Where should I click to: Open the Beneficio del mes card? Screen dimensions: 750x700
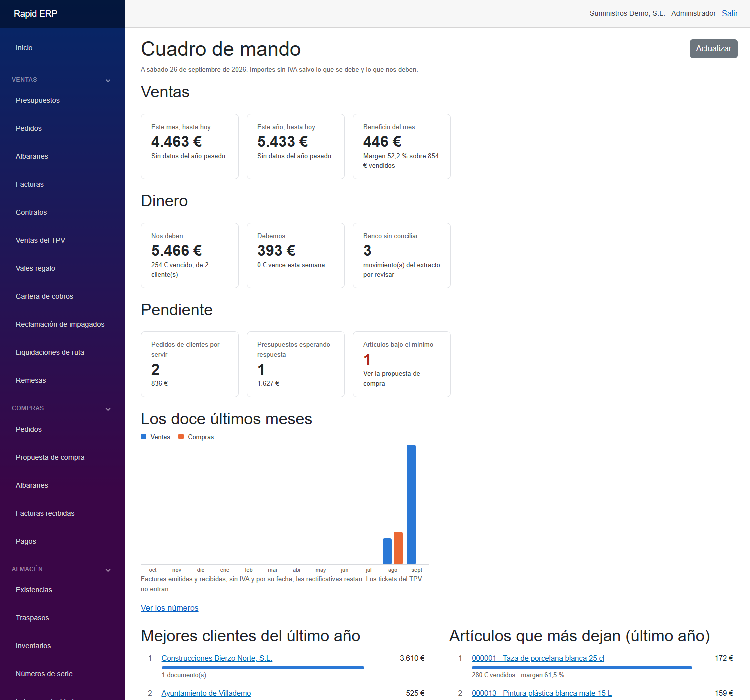click(x=402, y=146)
